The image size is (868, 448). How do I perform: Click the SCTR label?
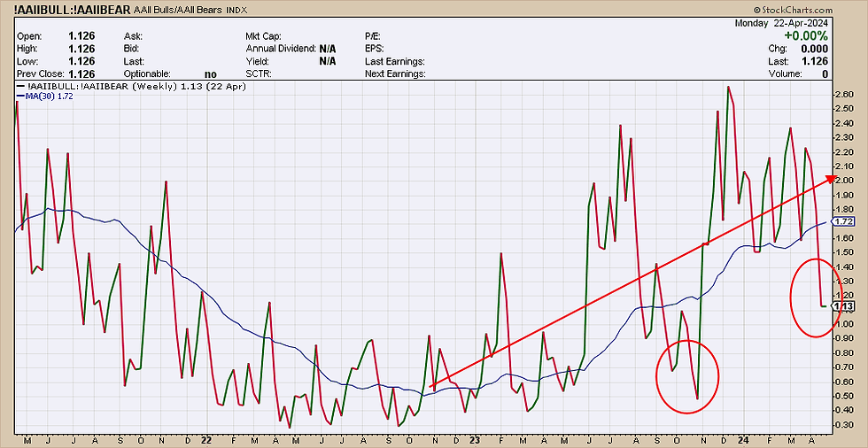[x=258, y=74]
